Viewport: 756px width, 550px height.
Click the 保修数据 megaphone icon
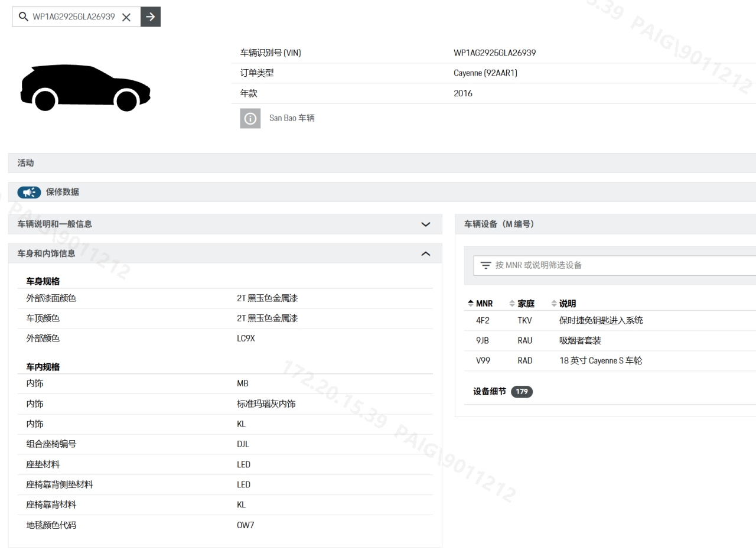(x=29, y=192)
